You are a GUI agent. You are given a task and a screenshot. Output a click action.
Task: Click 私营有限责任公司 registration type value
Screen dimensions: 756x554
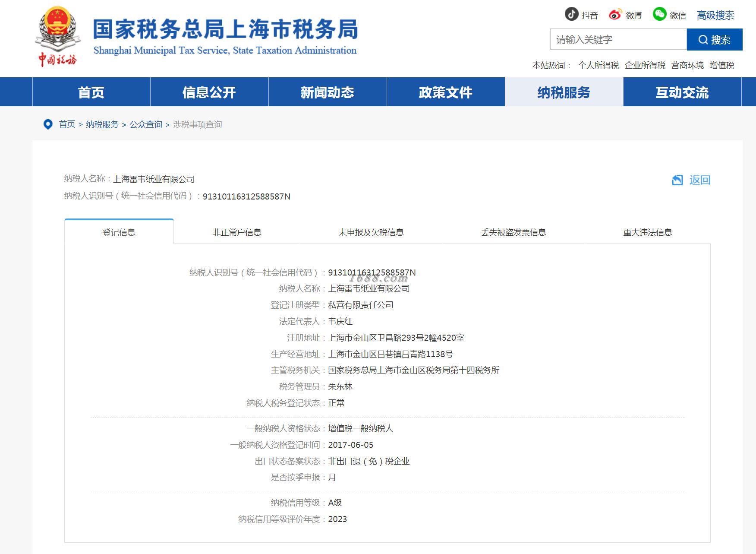(x=361, y=305)
